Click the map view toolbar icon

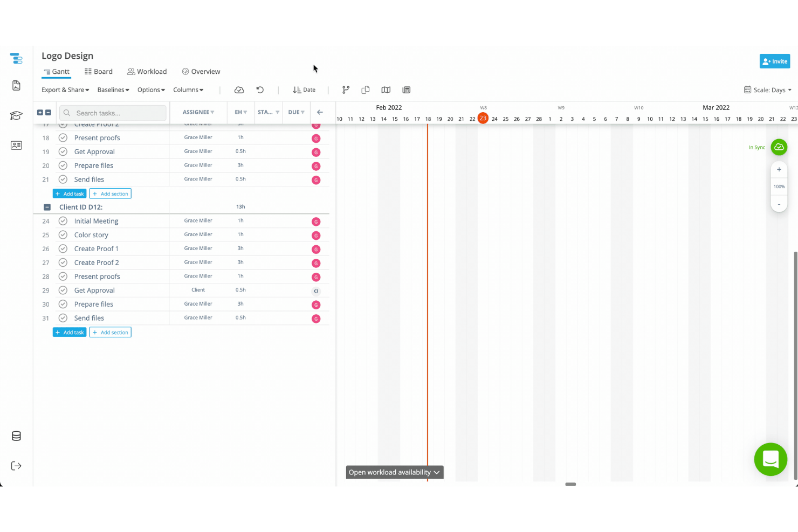pyautogui.click(x=386, y=90)
